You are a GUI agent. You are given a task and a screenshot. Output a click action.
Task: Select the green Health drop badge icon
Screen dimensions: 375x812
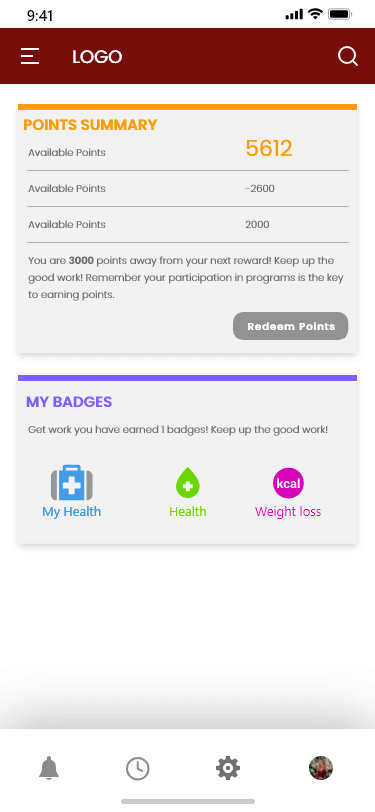coord(188,483)
